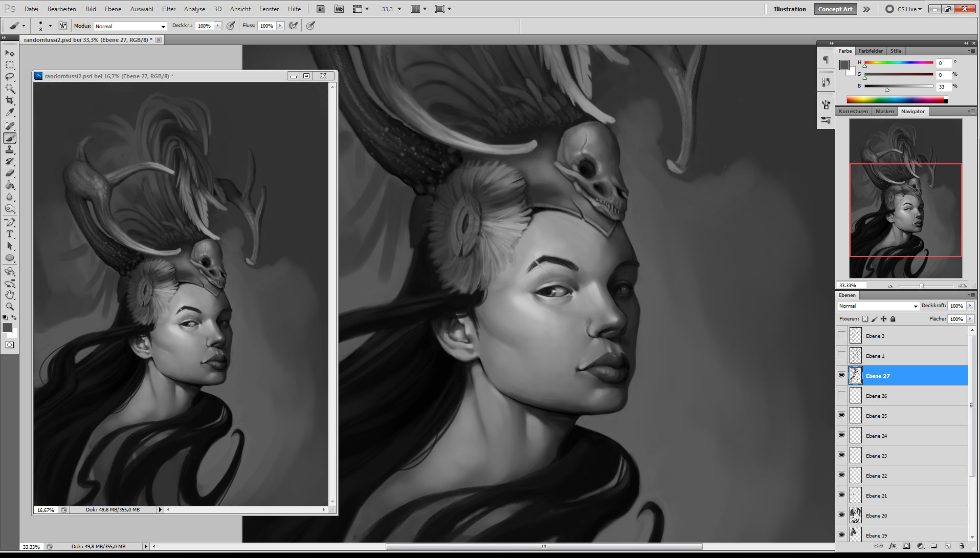This screenshot has width=980, height=558.
Task: Open the Bearbeiten menu
Action: [62, 9]
